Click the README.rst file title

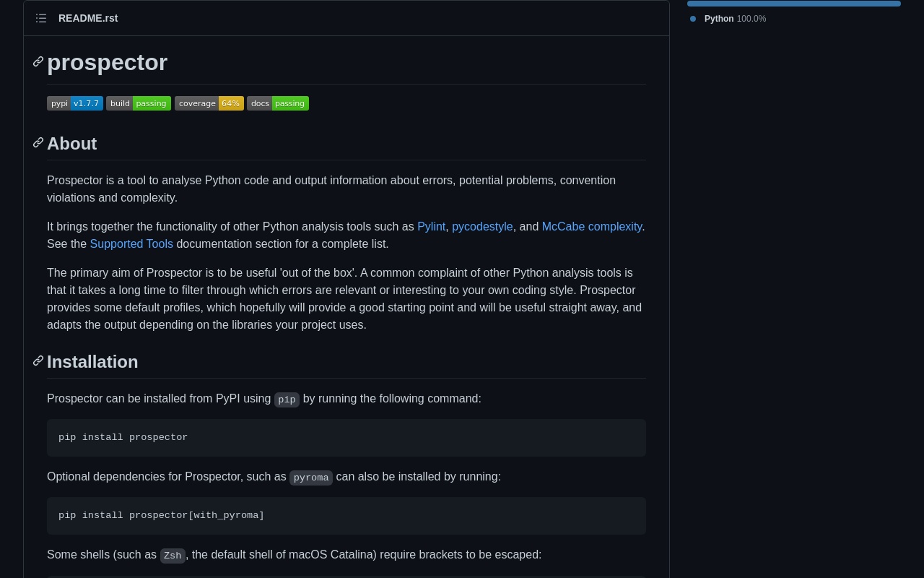coord(88,18)
